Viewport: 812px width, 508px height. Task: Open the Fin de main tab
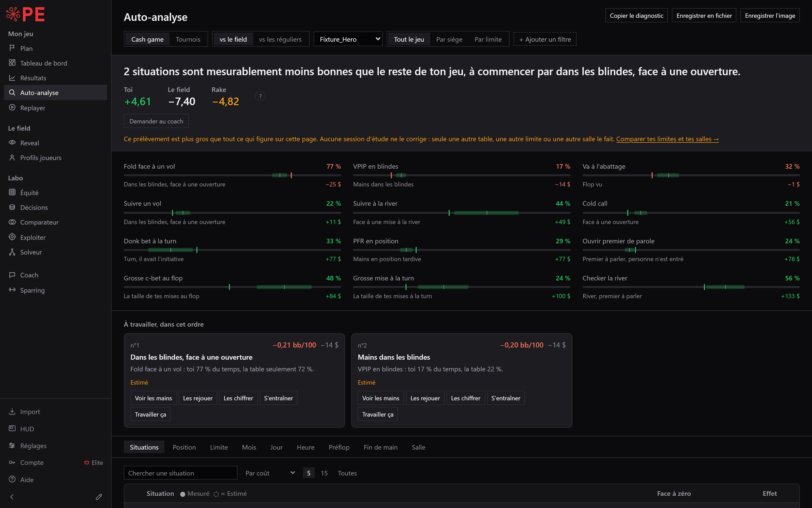[x=381, y=447]
